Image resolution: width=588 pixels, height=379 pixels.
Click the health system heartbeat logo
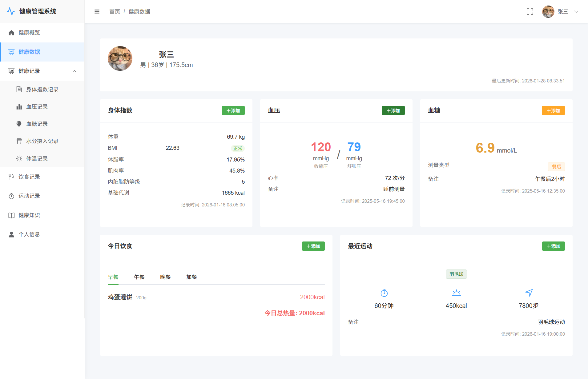pyautogui.click(x=11, y=11)
